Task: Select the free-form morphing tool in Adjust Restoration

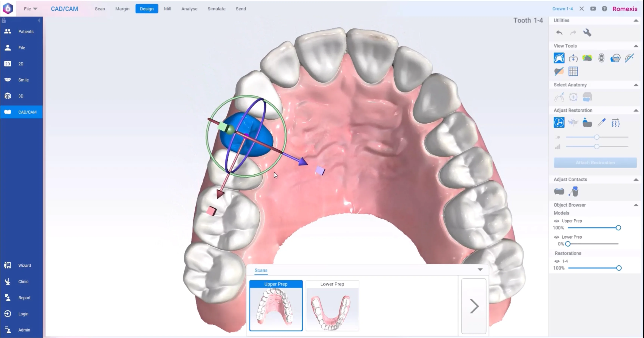Action: (x=616, y=123)
